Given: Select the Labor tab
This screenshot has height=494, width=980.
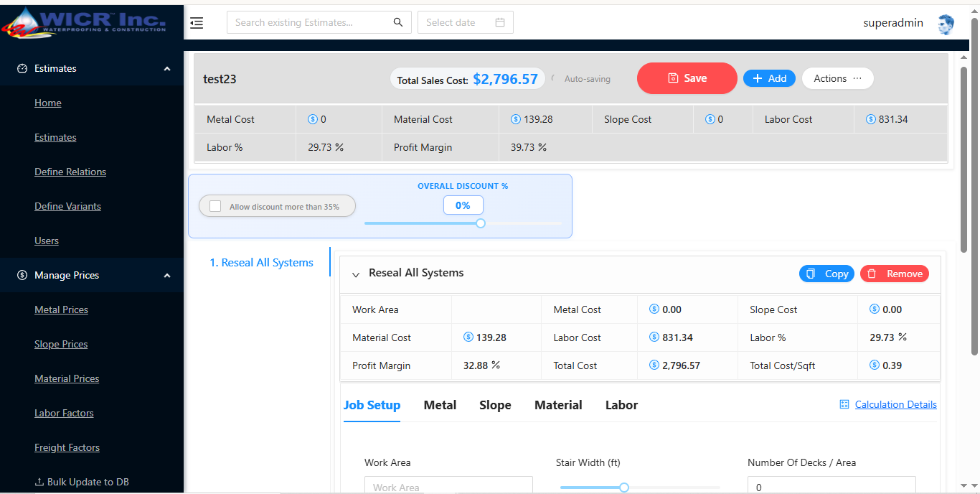Looking at the screenshot, I should (621, 405).
